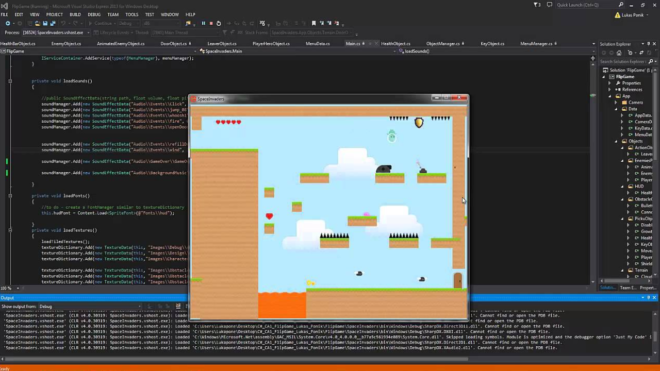The height and width of the screenshot is (371, 660).
Task: Open the open-documents tab overflow dropdown
Action: coord(593,44)
